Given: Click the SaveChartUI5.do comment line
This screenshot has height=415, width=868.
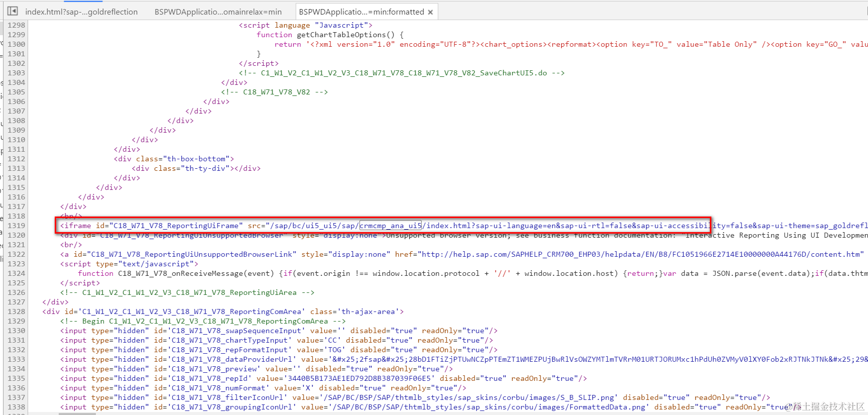Looking at the screenshot, I should coord(402,73).
